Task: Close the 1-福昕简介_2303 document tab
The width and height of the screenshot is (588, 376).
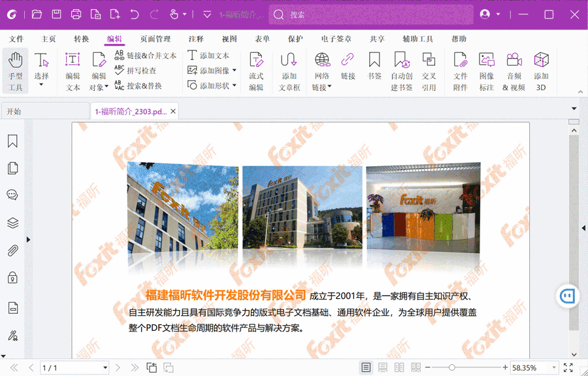Action: coord(173,111)
